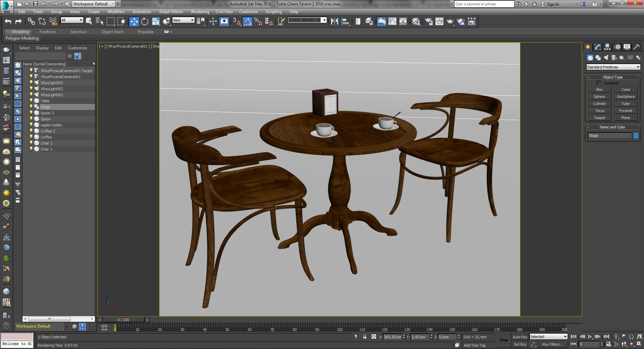Select the Move transform tool

[x=134, y=21]
